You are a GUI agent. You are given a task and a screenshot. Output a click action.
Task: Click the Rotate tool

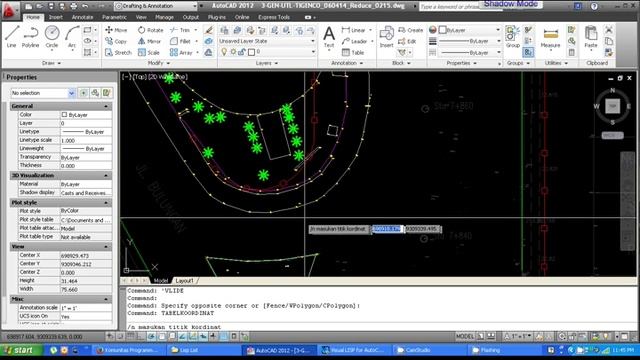tap(150, 30)
